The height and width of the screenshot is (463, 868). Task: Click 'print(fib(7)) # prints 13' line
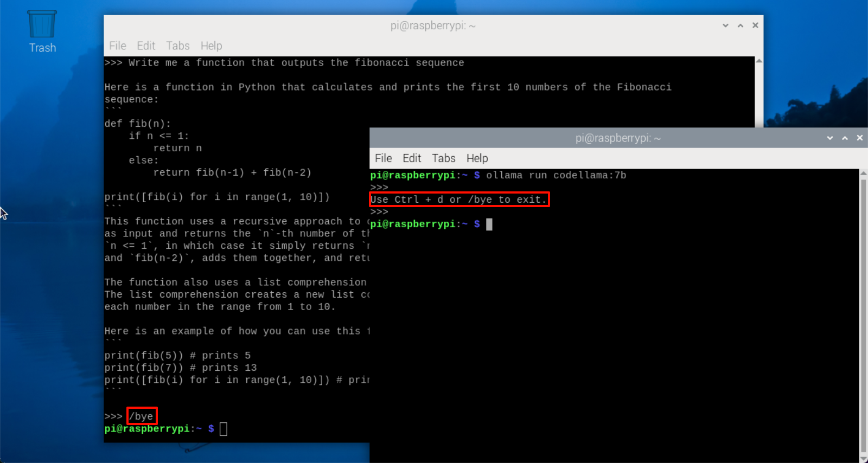pyautogui.click(x=181, y=368)
